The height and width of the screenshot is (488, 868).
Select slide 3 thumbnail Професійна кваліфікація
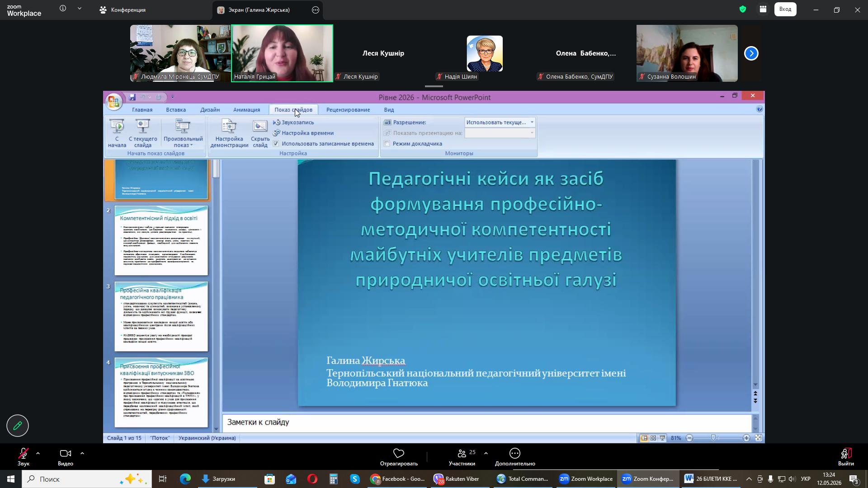point(161,316)
